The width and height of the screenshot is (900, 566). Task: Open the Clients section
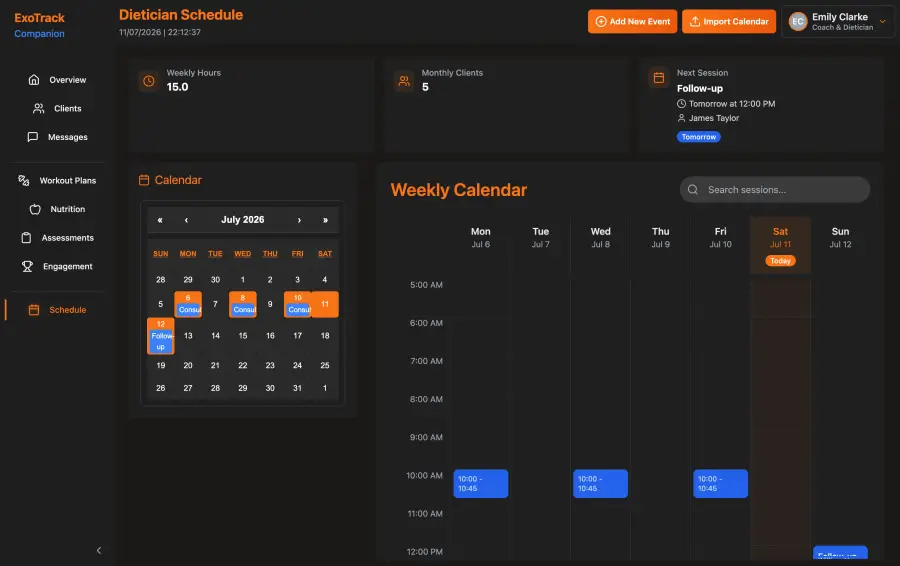57,108
